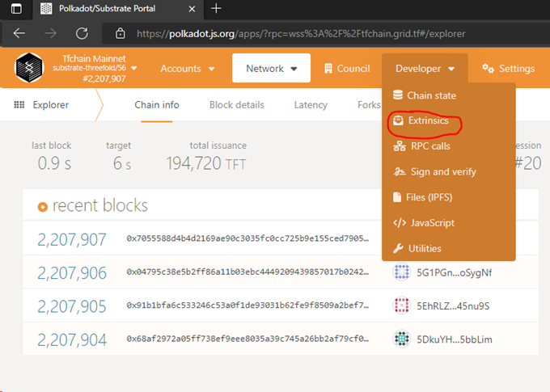Reload the page with refresh icon
The width and height of the screenshot is (550, 392).
(x=82, y=33)
